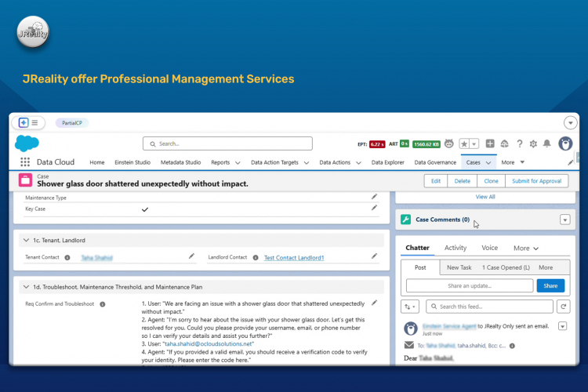Click Tenant Contact info icon
The height and width of the screenshot is (392, 588).
pos(67,258)
